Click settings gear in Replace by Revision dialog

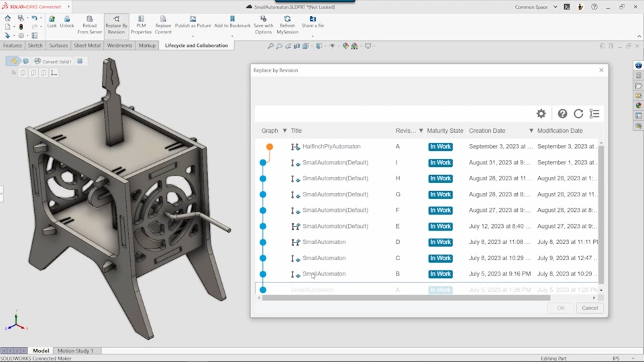pos(541,114)
